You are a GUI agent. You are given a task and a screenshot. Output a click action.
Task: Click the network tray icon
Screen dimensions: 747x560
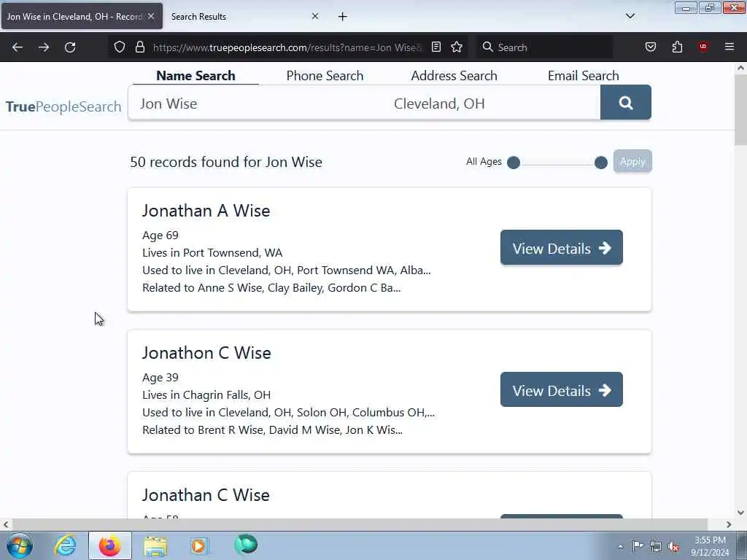(656, 547)
